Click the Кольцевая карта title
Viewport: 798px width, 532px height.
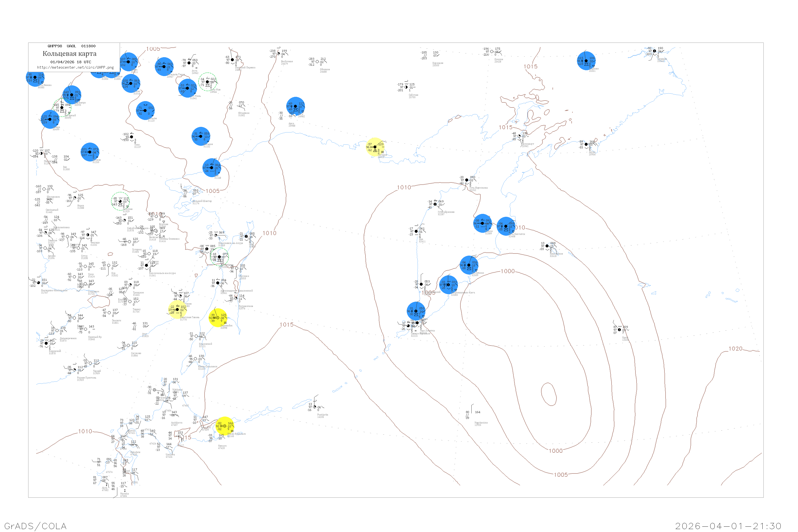pos(69,54)
